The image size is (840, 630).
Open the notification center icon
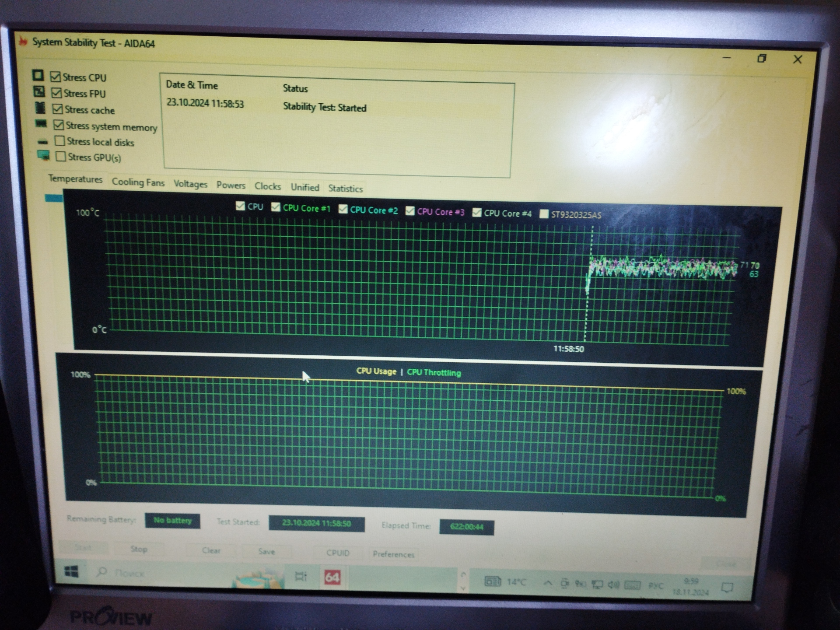727,587
